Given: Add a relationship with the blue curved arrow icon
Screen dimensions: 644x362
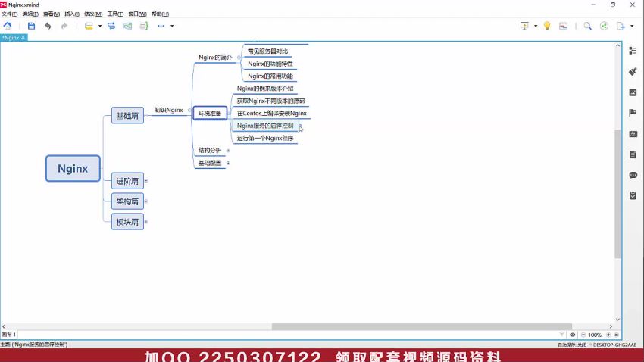Looking at the screenshot, I should coord(111,26).
